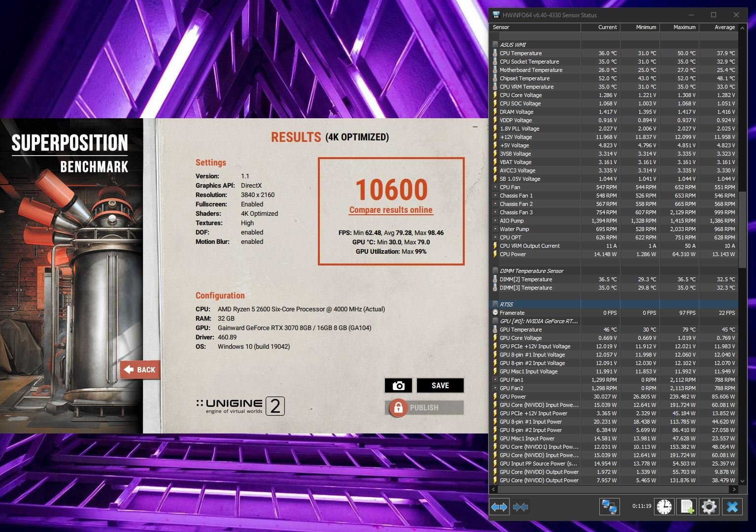Click the HWiNFO64 title bar app icon
The image size is (756, 532).
(x=496, y=15)
